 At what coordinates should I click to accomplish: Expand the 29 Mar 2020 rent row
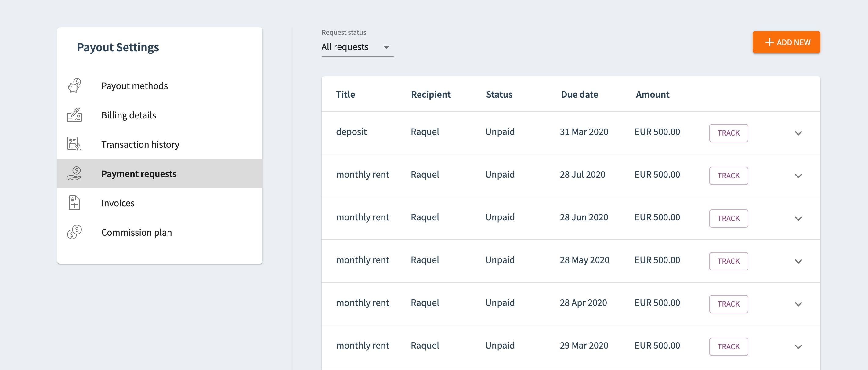pyautogui.click(x=798, y=347)
